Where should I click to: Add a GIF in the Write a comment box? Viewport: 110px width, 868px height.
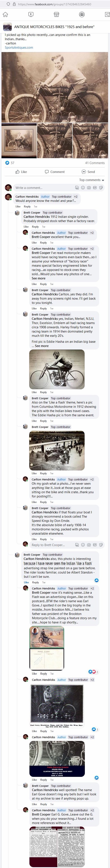point(95,188)
